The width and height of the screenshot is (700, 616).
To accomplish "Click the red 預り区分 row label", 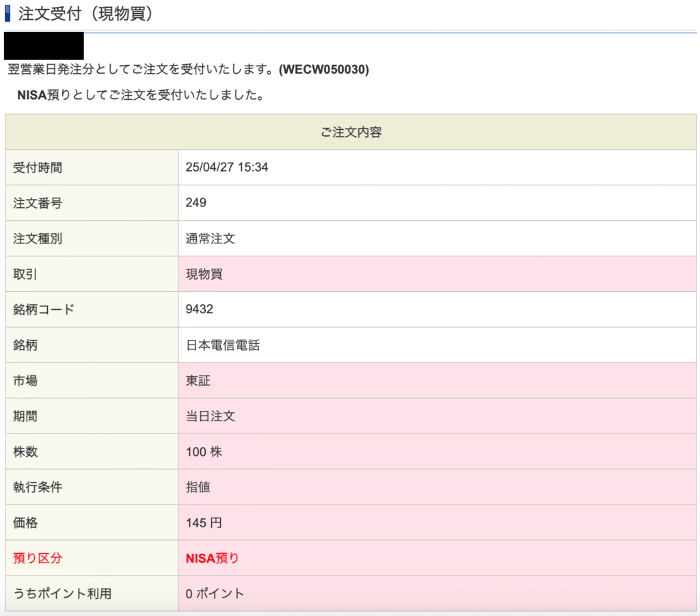I will (x=38, y=559).
